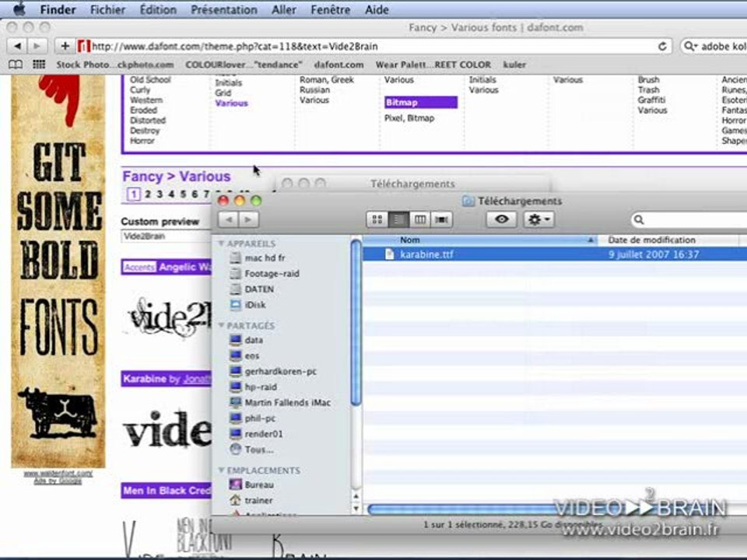Viewport: 747px width, 560px height.
Task: Collapse the APPAREILS section
Action: (x=221, y=243)
